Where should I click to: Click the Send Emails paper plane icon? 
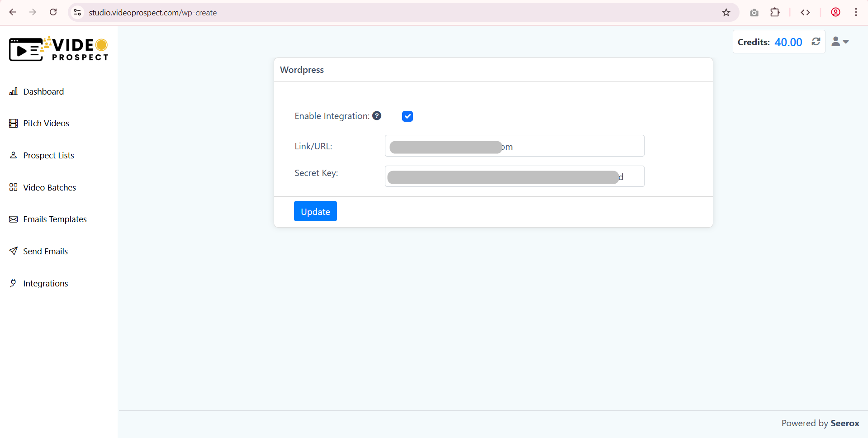coord(14,251)
